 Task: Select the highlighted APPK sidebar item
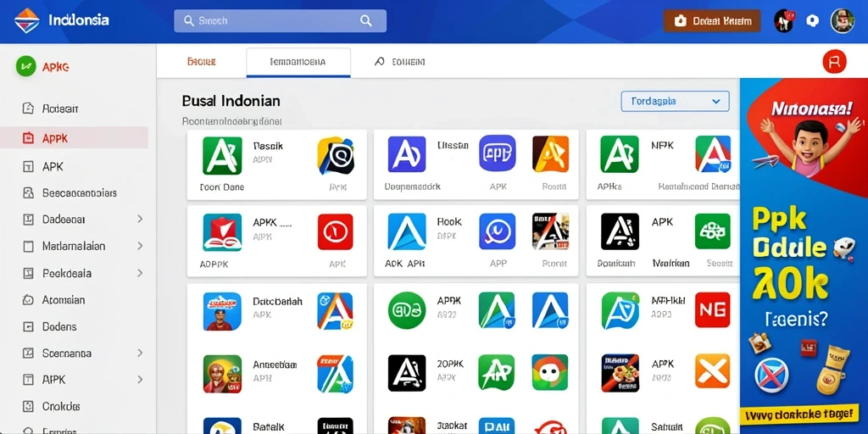click(x=75, y=138)
